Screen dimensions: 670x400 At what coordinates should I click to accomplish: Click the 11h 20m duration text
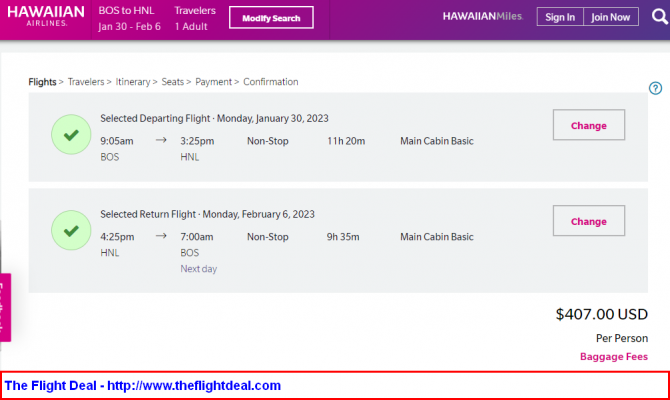point(346,141)
